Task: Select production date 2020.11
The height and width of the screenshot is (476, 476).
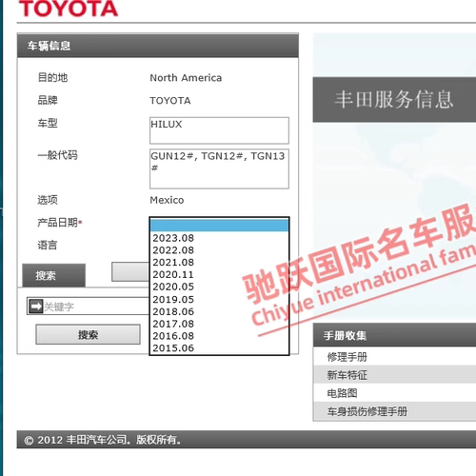Action: [x=219, y=274]
